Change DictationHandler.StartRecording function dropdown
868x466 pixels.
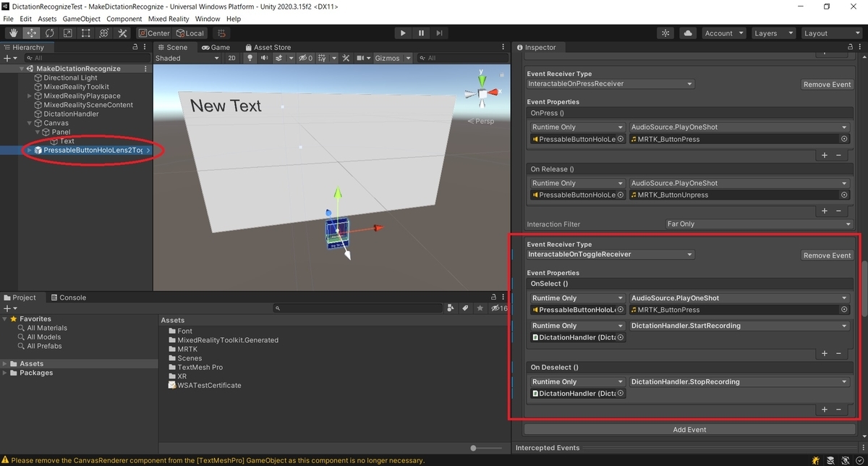point(739,326)
